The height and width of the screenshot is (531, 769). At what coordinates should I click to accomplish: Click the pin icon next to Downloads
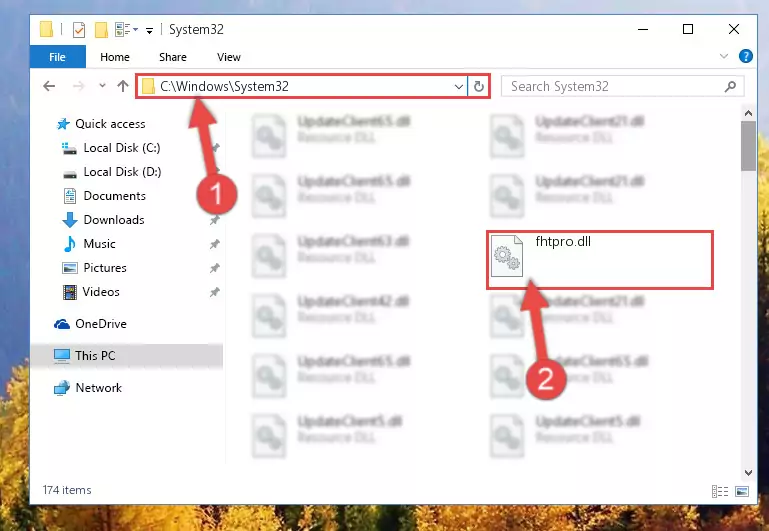pyautogui.click(x=215, y=220)
